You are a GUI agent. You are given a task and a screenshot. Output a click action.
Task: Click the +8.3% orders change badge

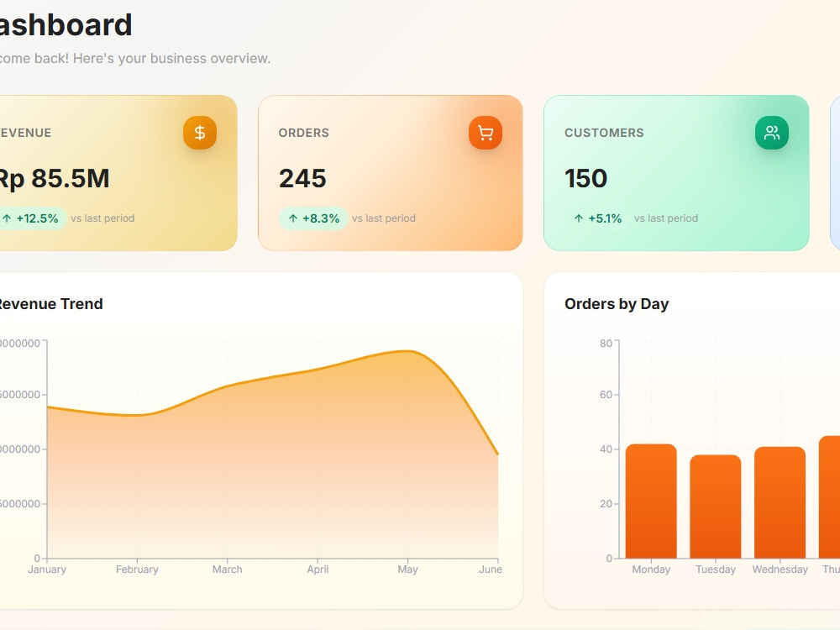[x=313, y=218]
